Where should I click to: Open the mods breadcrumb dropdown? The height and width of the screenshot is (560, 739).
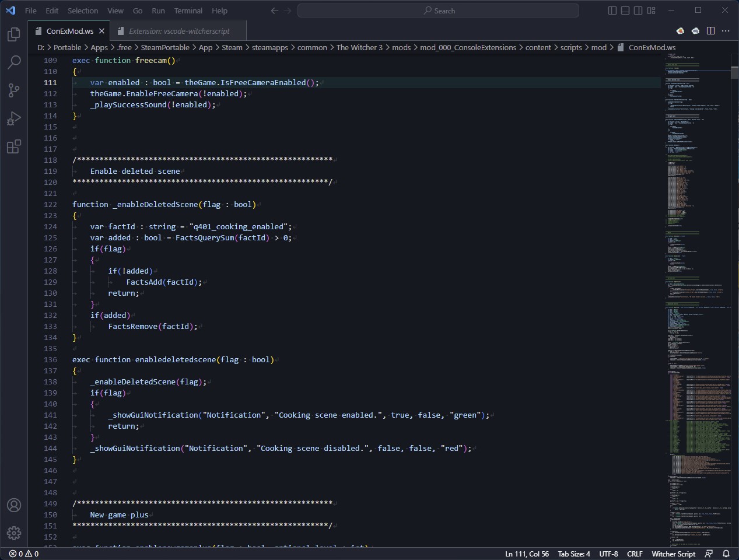pyautogui.click(x=402, y=47)
